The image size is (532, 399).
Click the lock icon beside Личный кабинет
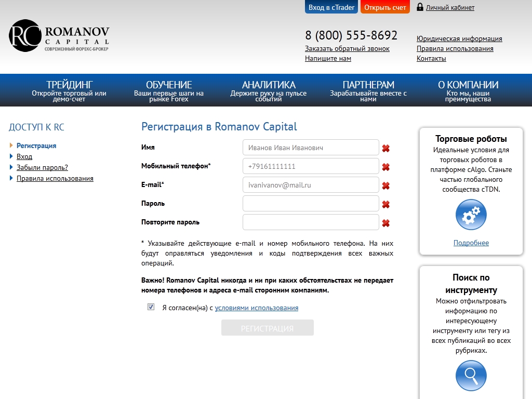click(x=419, y=7)
